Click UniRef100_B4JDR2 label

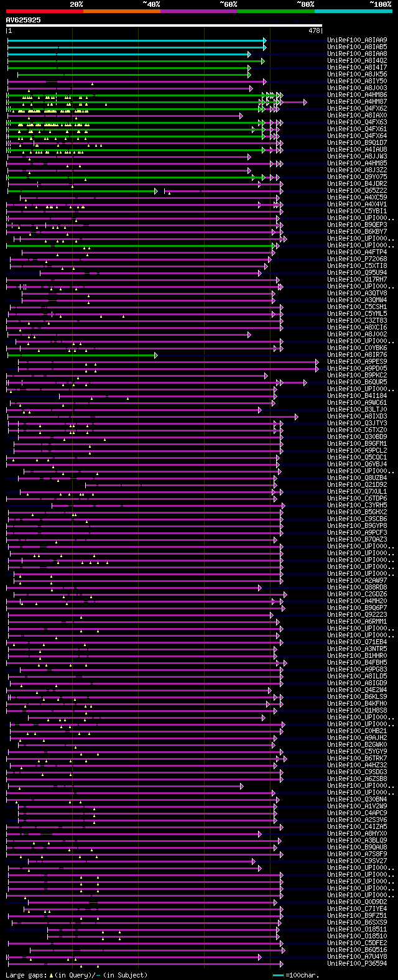coord(357,183)
